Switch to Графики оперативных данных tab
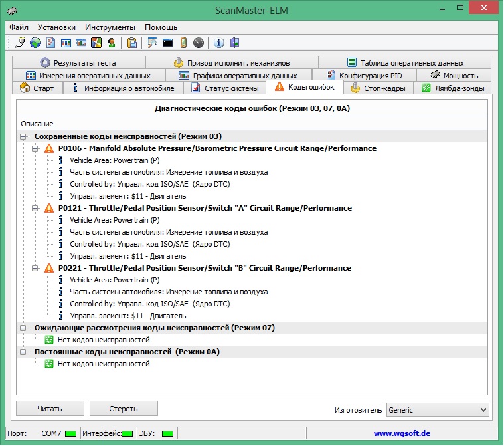Screen dimensions: 504x446 click(x=238, y=75)
